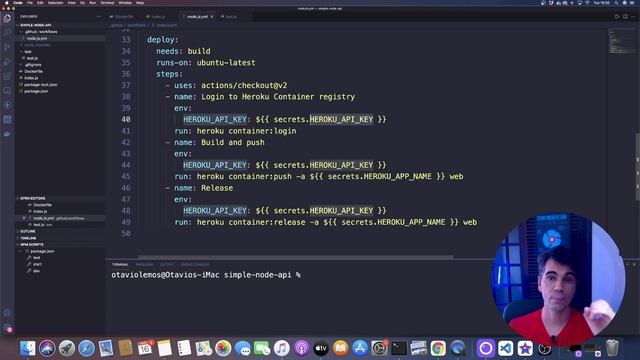Select index.js in the Explorer tree
Image resolution: width=640 pixels, height=360 pixels.
coord(31,78)
